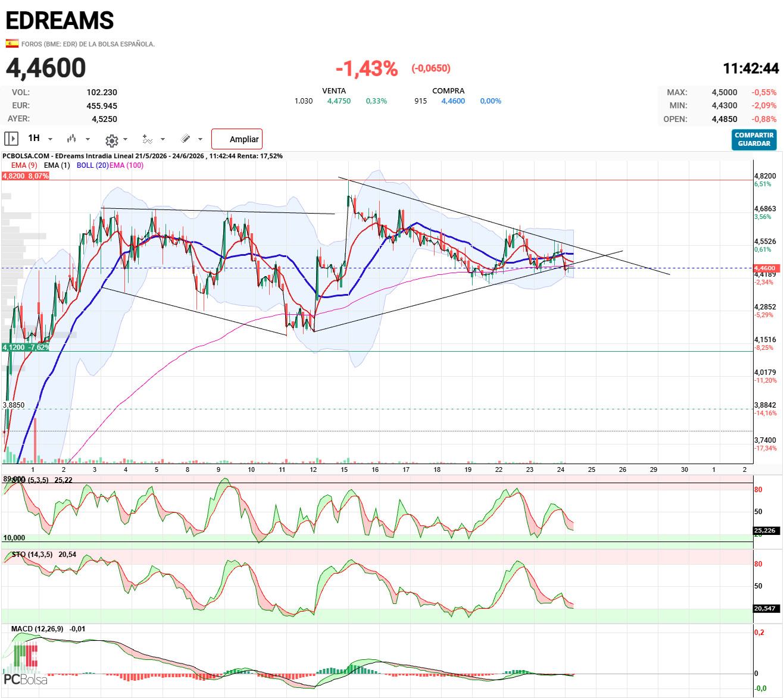Click the clock time 11:42:44
Screen dimensions: 784x698
[x=751, y=68]
